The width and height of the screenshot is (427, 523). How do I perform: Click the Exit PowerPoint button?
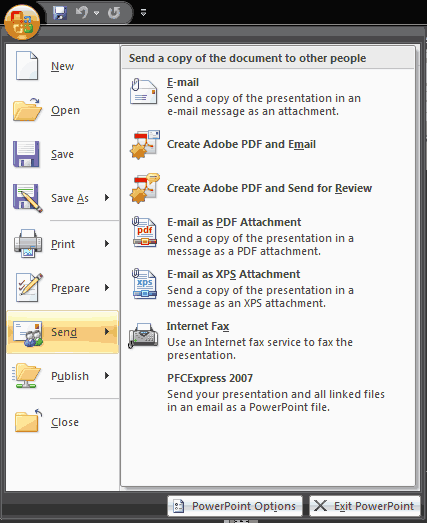pyautogui.click(x=365, y=506)
